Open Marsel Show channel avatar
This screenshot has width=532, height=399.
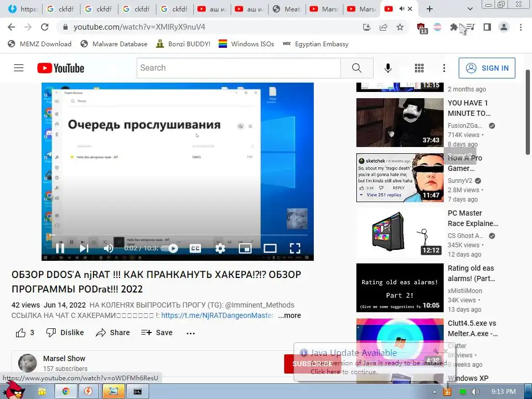pyautogui.click(x=28, y=363)
